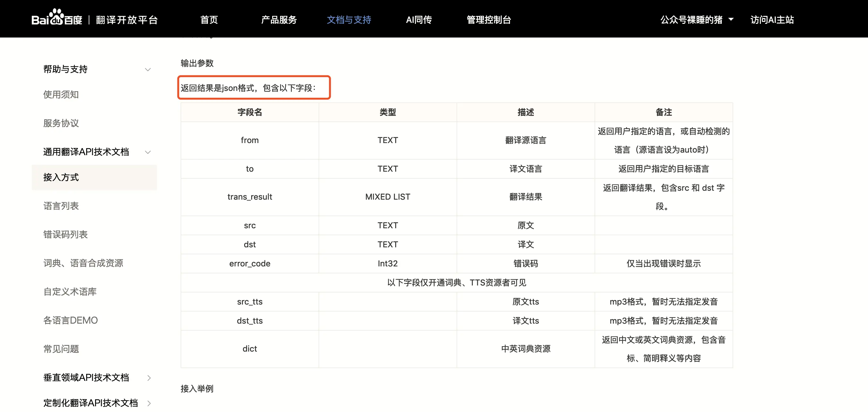The width and height of the screenshot is (868, 412).
Task: Click the 翻译开放平台 title text
Action: coord(127,19)
